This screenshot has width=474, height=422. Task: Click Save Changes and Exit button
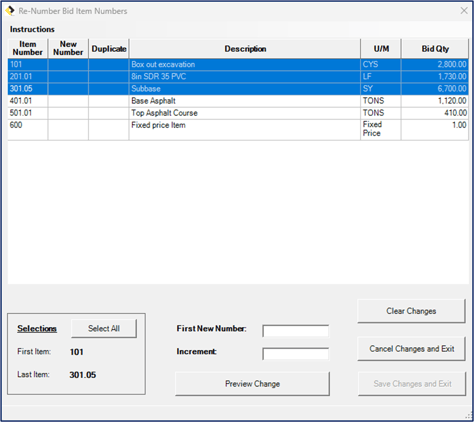[412, 384]
